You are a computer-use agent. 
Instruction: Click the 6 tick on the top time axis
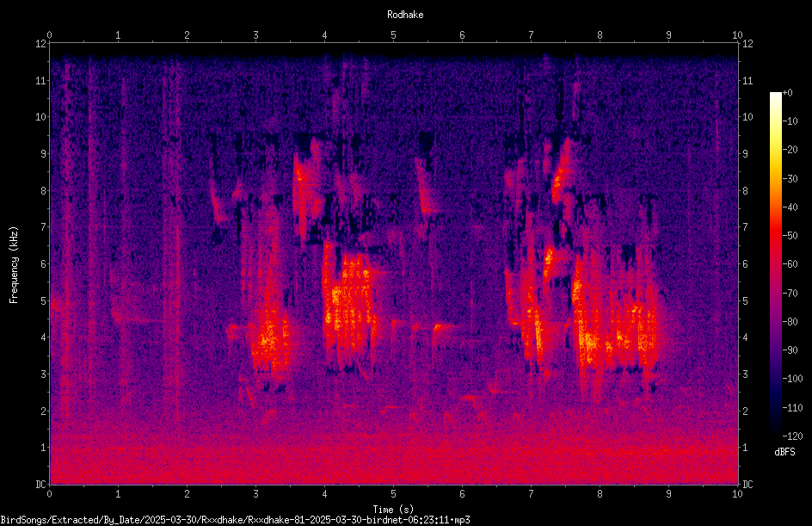[463, 35]
